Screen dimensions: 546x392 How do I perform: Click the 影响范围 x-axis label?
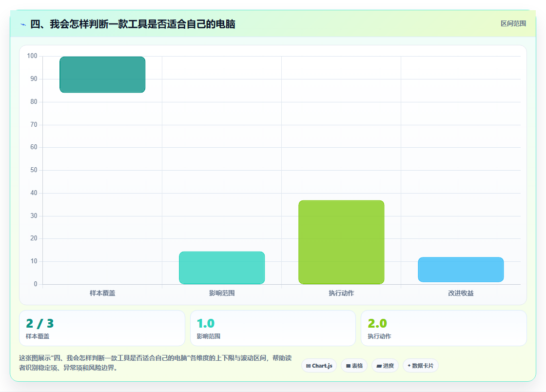click(222, 293)
